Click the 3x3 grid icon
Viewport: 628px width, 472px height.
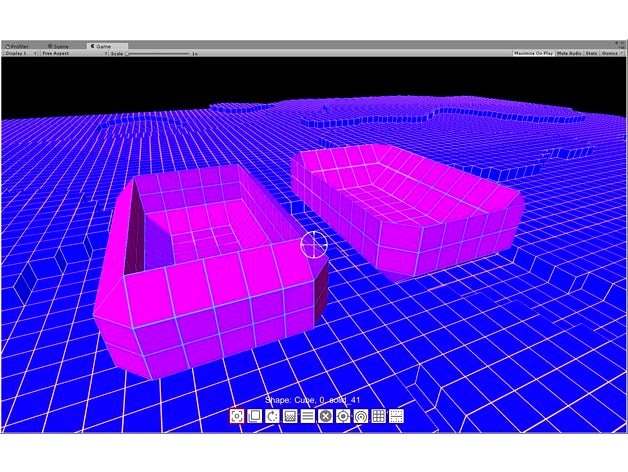378,416
